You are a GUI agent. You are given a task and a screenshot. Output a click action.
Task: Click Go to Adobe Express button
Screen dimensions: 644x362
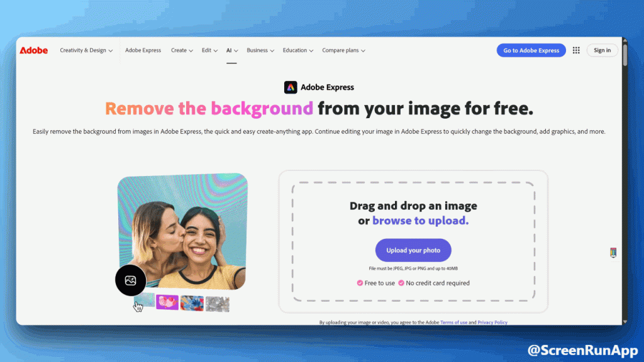(531, 50)
